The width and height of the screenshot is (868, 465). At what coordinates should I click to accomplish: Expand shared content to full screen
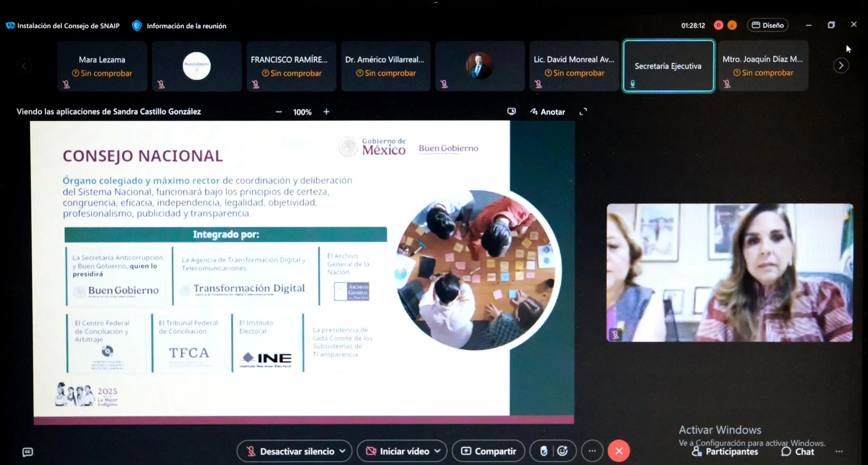pyautogui.click(x=583, y=111)
